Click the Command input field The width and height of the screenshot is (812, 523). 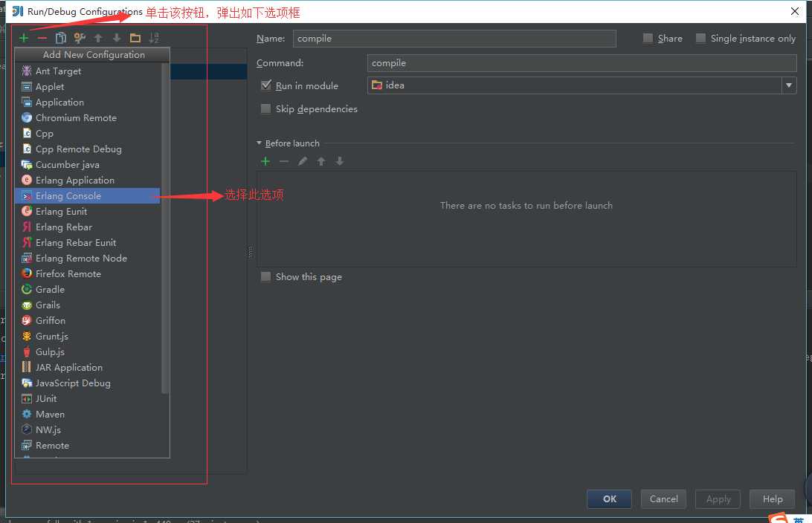[582, 63]
